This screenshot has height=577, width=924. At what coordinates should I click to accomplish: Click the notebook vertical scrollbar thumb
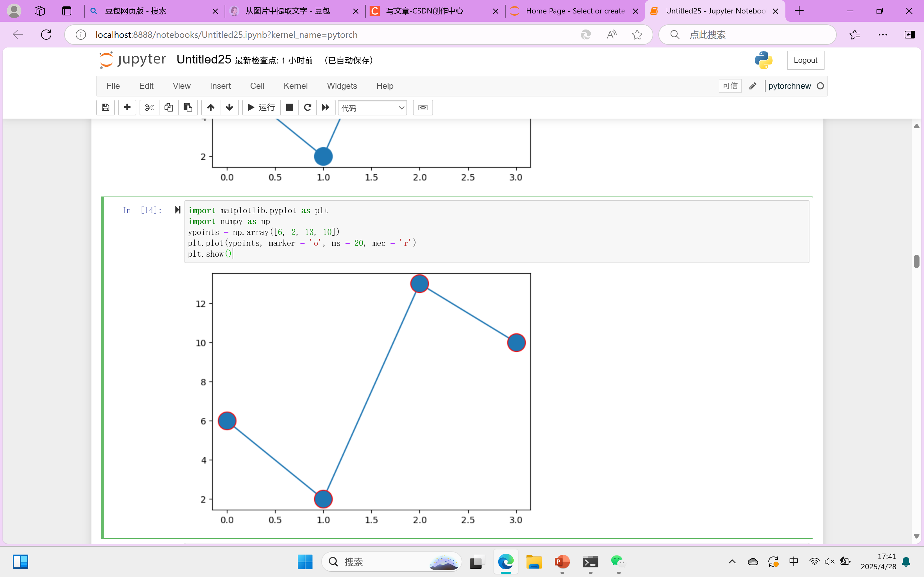tap(916, 261)
